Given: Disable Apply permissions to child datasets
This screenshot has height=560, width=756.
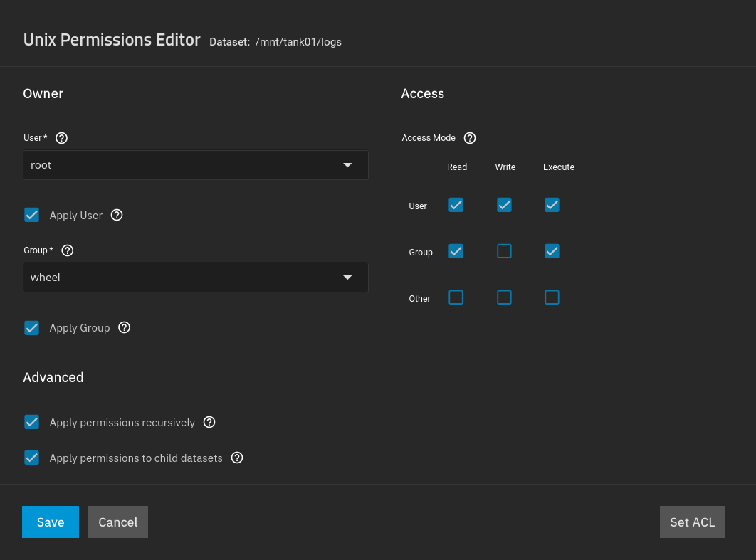Looking at the screenshot, I should (31, 458).
